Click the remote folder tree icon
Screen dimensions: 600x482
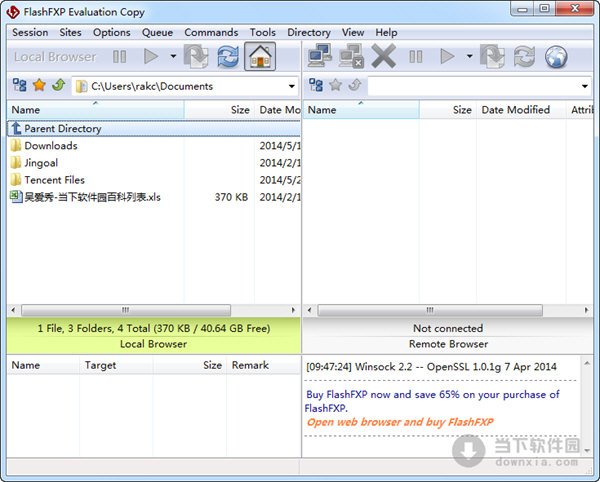(x=316, y=85)
